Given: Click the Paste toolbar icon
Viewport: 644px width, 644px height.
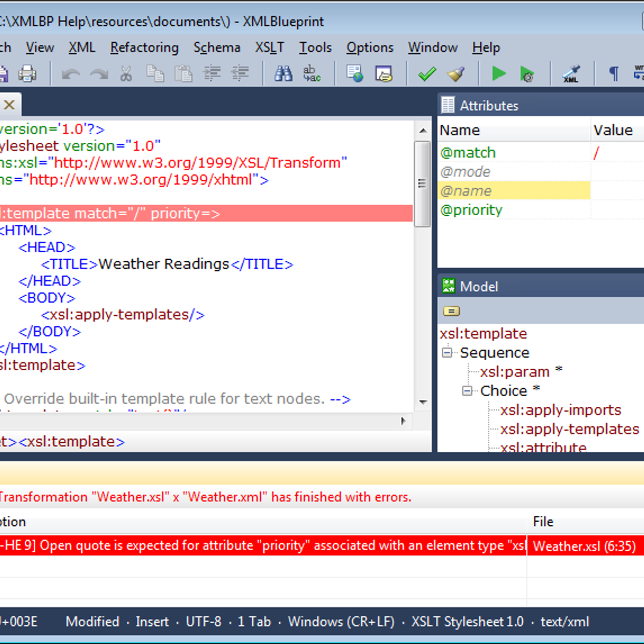Looking at the screenshot, I should tap(184, 74).
